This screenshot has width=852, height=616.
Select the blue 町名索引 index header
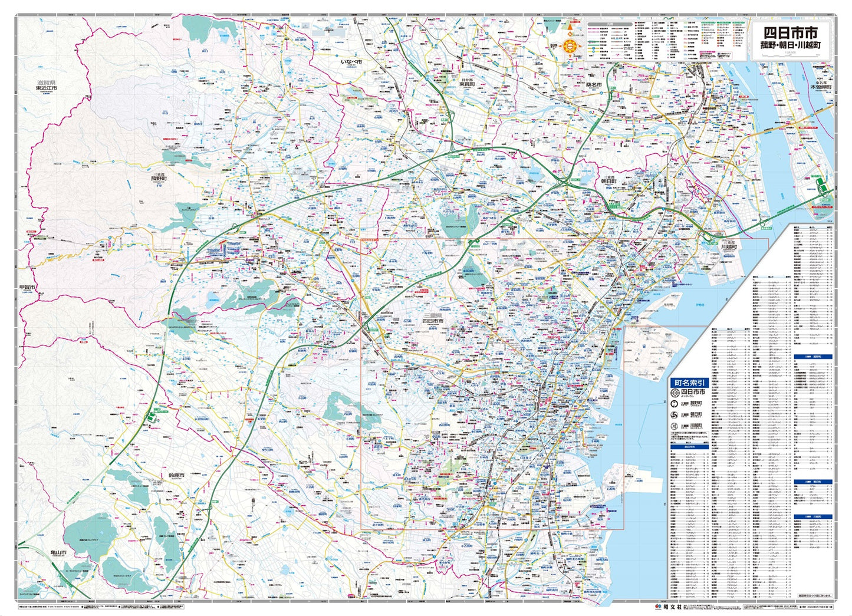[689, 383]
